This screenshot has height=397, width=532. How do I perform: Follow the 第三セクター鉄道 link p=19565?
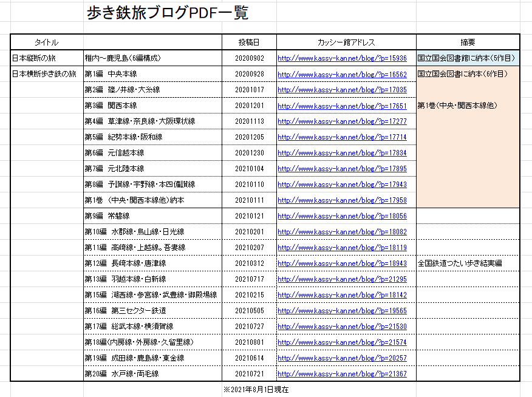pyautogui.click(x=342, y=311)
